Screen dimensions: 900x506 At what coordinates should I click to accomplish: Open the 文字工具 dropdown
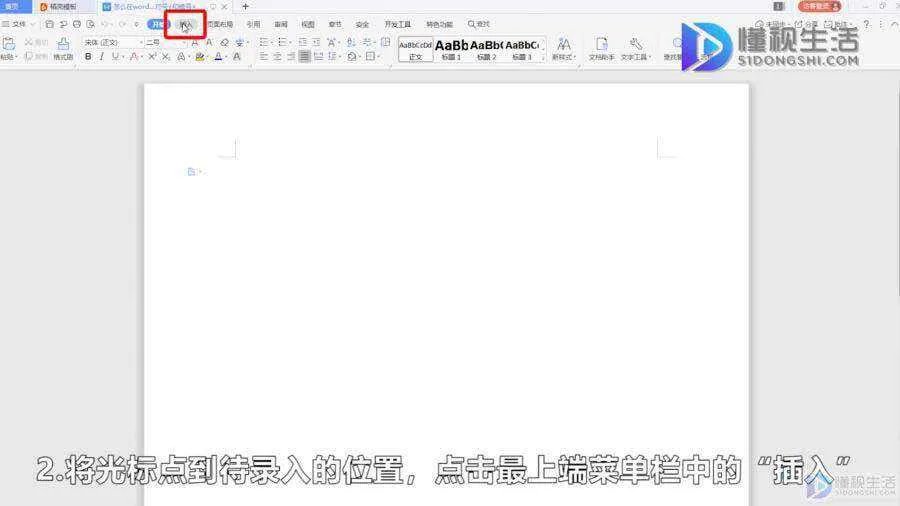click(635, 49)
